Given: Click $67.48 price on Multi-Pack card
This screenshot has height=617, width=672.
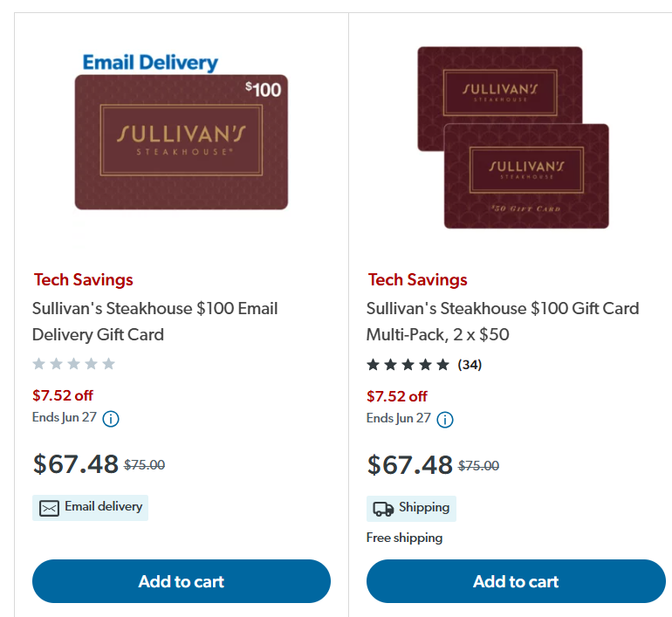Looking at the screenshot, I should tap(410, 464).
